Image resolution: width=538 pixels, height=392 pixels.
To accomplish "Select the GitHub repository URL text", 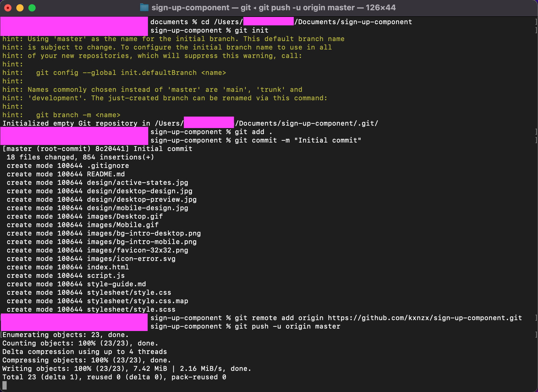I will [x=423, y=318].
